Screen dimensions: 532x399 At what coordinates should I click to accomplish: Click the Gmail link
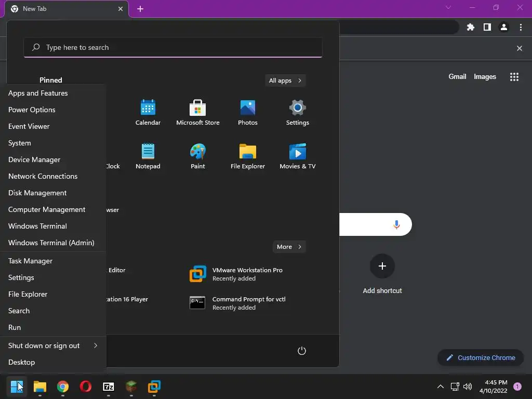(x=457, y=77)
